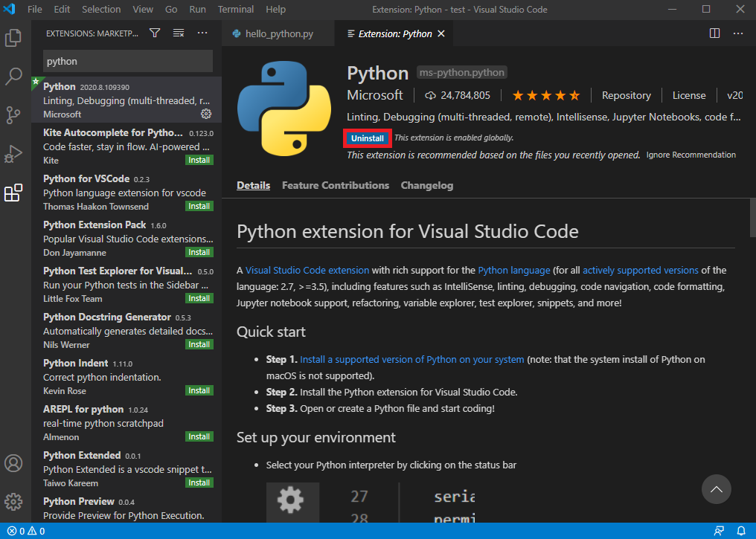Click the ms-python.python identifier badge

pyautogui.click(x=462, y=73)
